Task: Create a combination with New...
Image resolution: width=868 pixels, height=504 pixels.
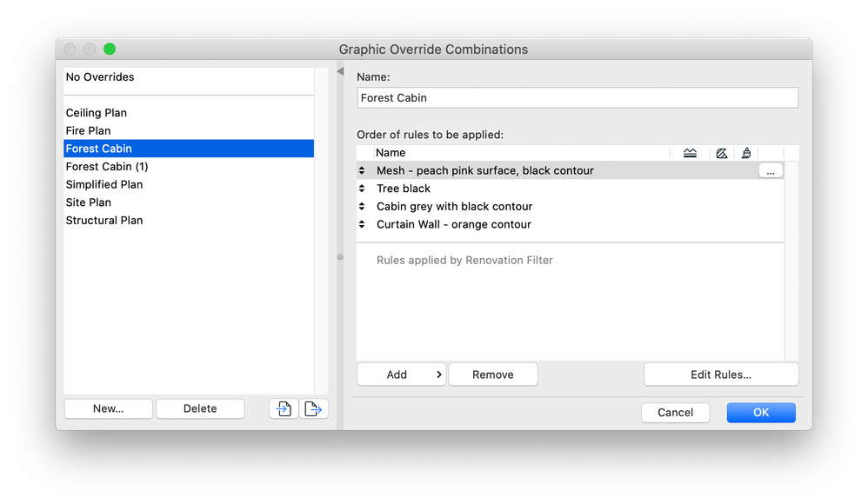Action: click(108, 408)
